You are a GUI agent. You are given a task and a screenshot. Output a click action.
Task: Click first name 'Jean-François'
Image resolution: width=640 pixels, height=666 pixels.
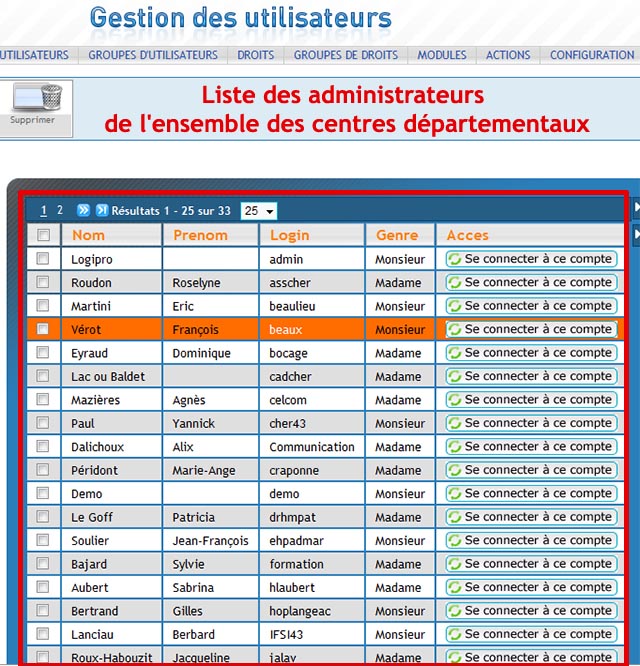(211, 541)
